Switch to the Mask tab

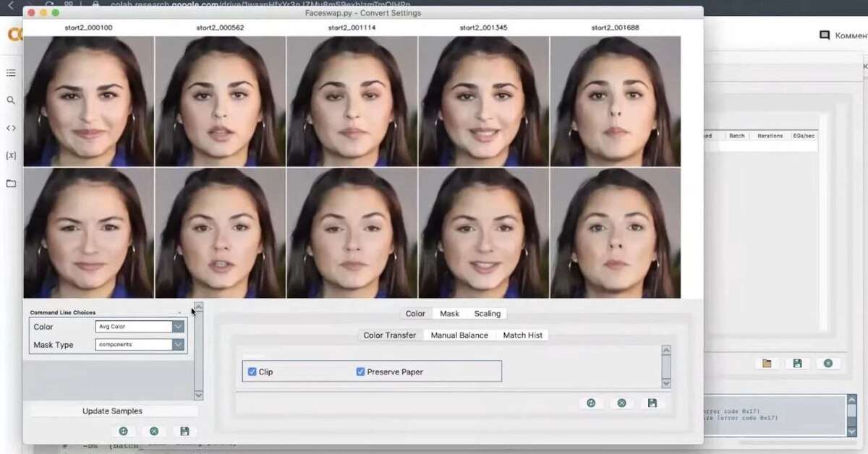coord(449,314)
